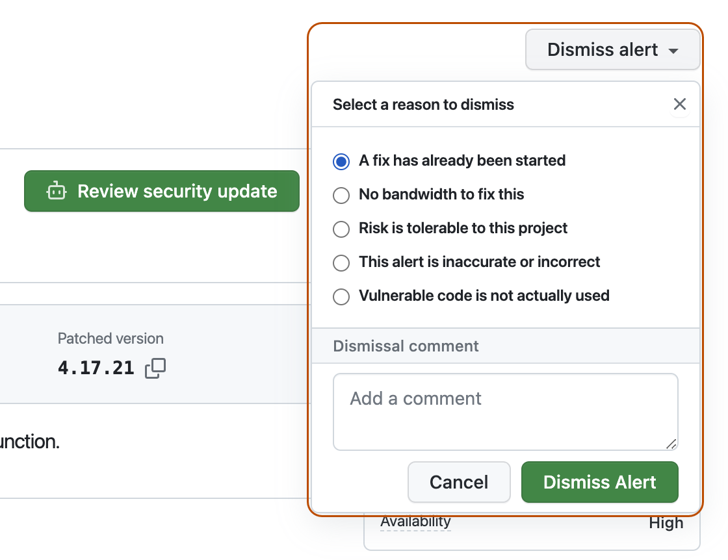
Task: Expand the Availability severity definition
Action: (415, 521)
